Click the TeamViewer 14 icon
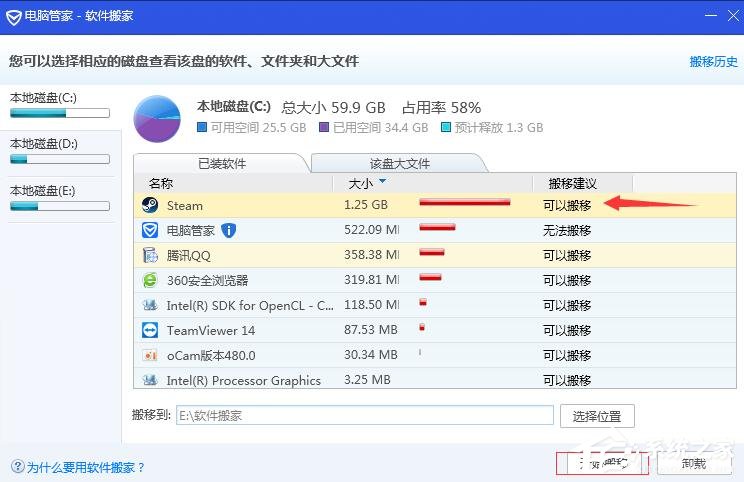This screenshot has width=744, height=482. 150,330
